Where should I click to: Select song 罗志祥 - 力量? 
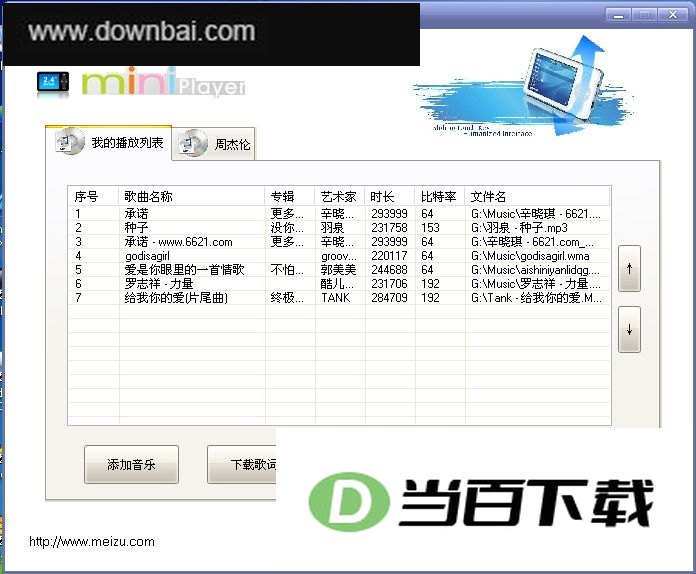tap(159, 284)
